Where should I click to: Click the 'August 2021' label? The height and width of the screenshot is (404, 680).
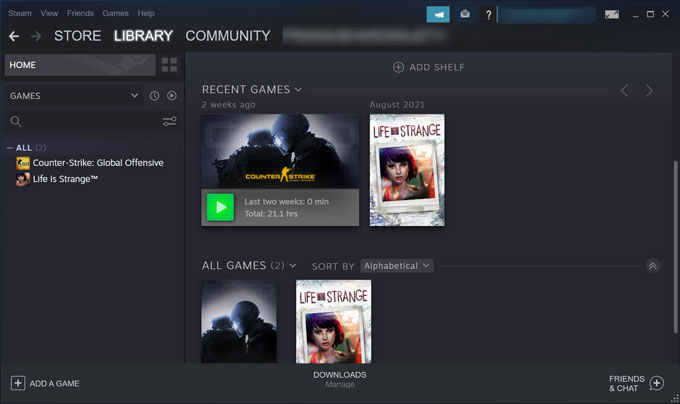point(397,104)
